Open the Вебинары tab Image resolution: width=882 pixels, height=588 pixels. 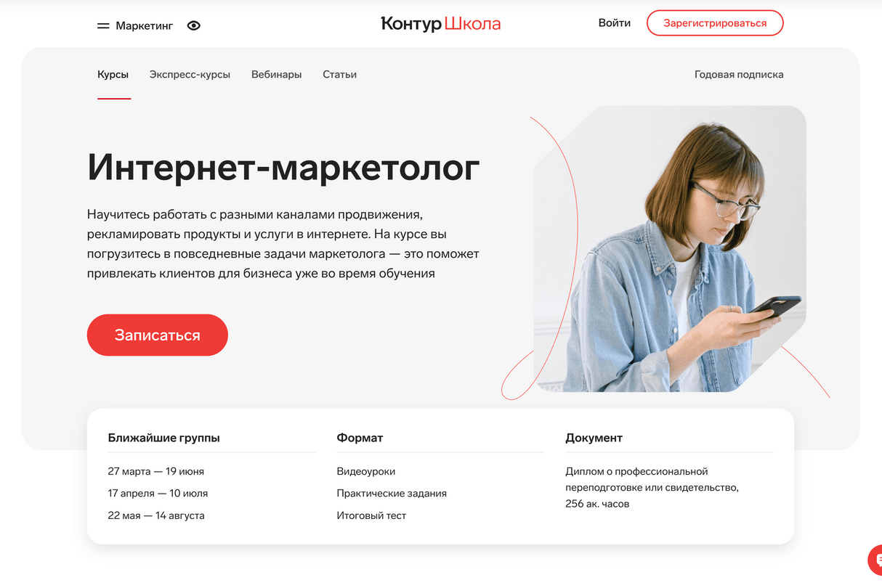tap(276, 75)
